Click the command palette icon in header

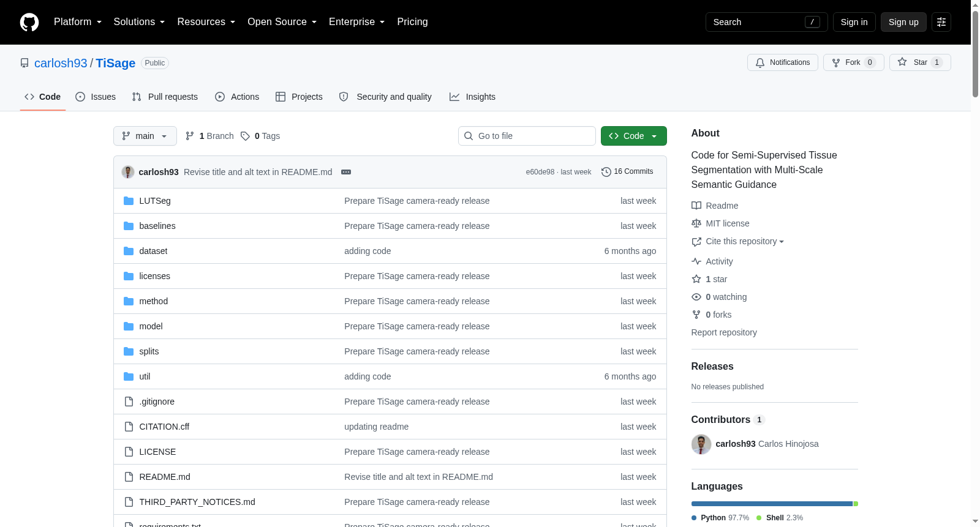(x=941, y=22)
